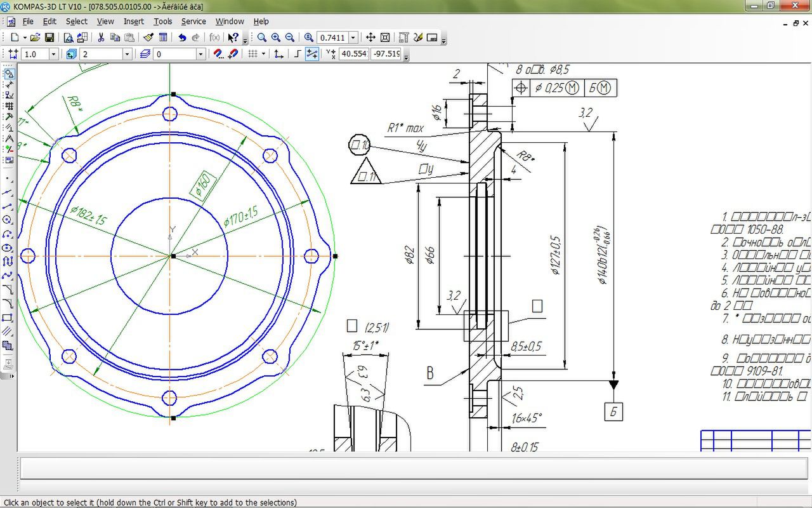Screen dimensions: 812x508
Task: Select the Point drawing tool
Action: [x=8, y=178]
